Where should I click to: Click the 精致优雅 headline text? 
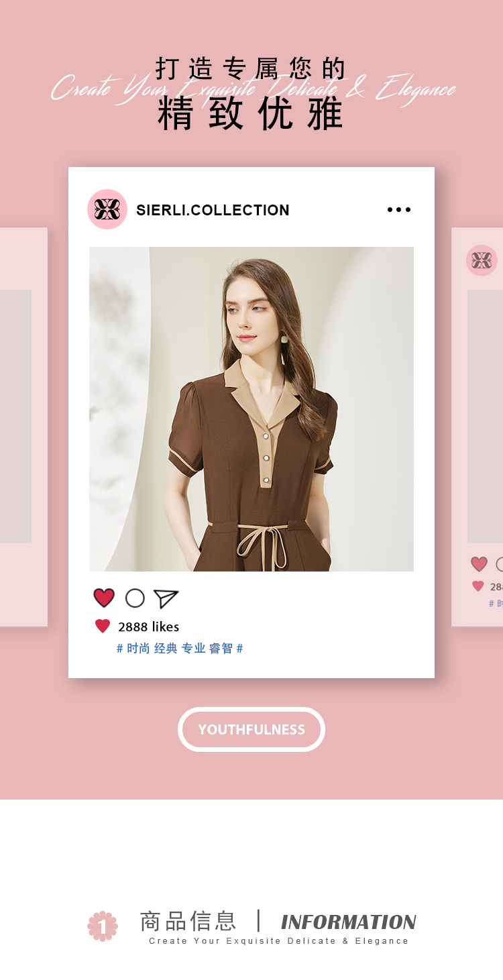(x=251, y=113)
